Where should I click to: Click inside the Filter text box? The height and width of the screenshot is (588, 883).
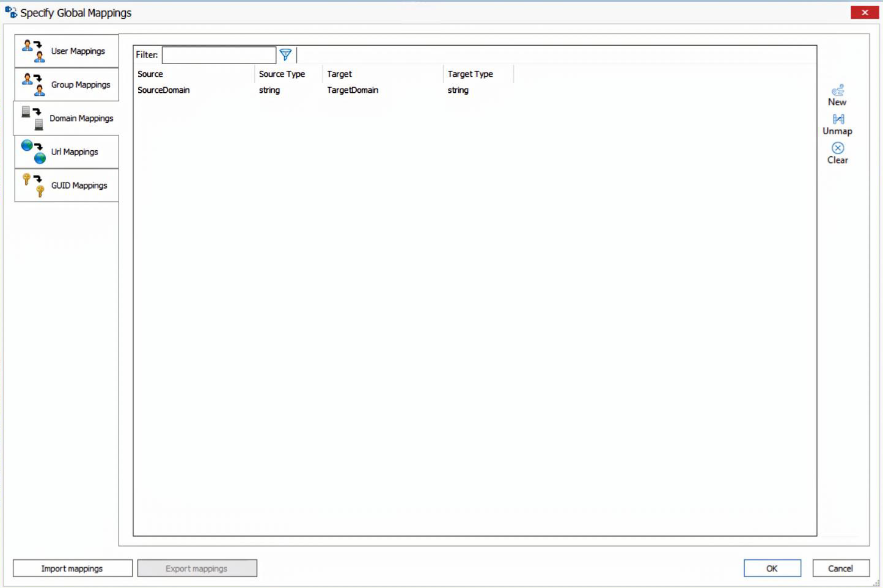point(218,54)
